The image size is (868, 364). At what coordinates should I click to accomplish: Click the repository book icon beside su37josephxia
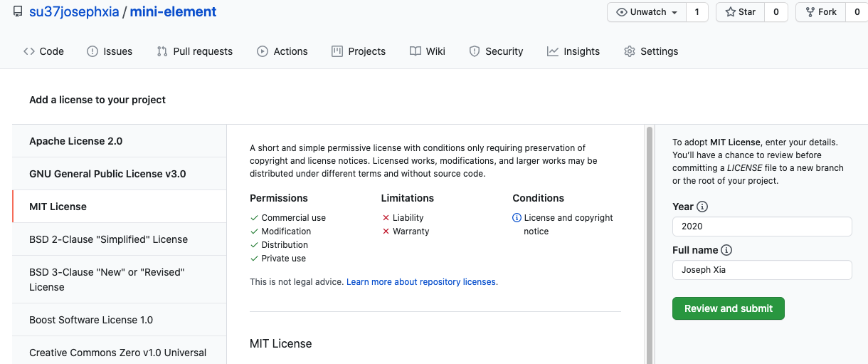tap(17, 12)
